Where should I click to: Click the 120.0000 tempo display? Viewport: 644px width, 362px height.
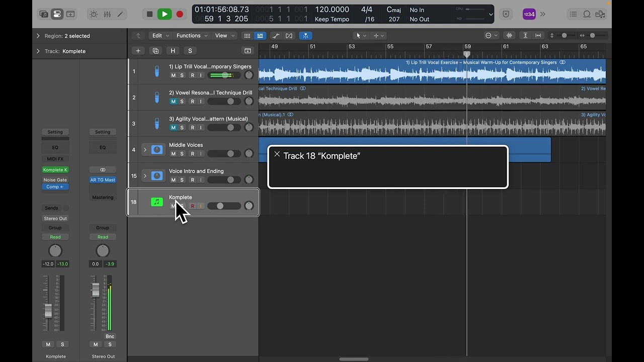pos(332,10)
